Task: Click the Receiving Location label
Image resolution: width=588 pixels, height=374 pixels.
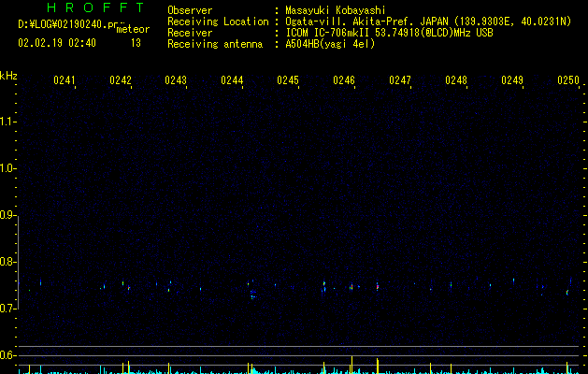Action: coord(218,22)
